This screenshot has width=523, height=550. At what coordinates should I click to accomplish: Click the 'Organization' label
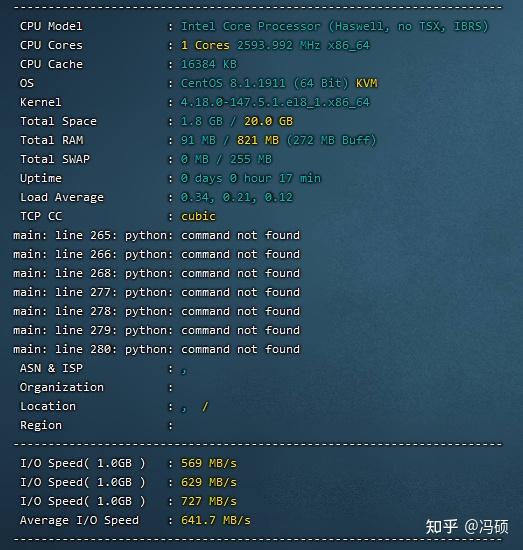pos(62,387)
